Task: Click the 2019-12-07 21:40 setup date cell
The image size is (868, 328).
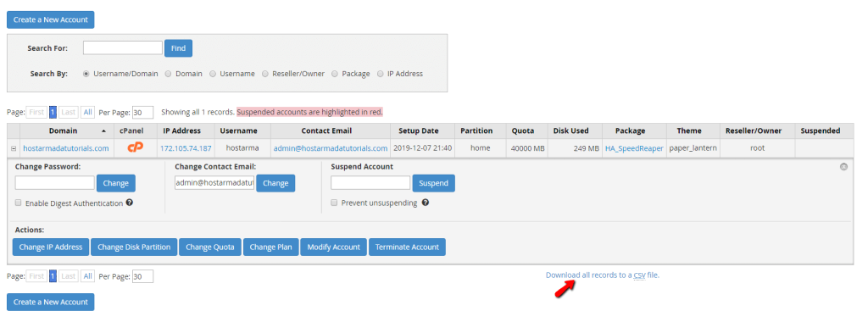Action: [x=422, y=148]
